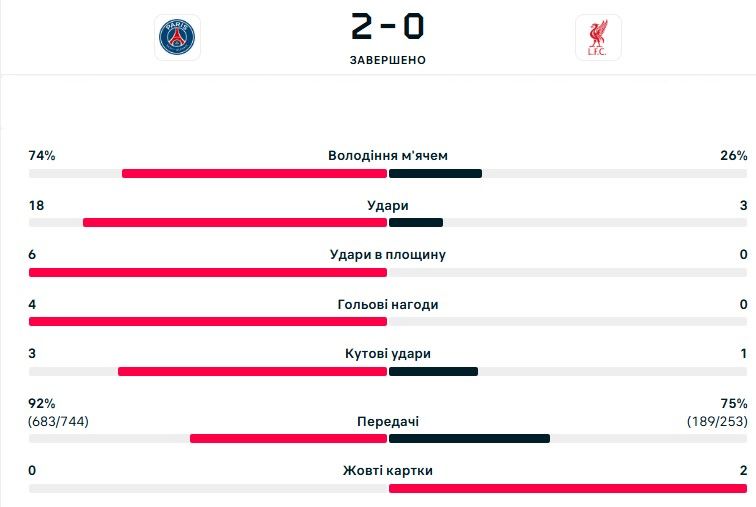756x507 pixels.
Task: Click the dark Liverpool shots bar
Action: [416, 222]
